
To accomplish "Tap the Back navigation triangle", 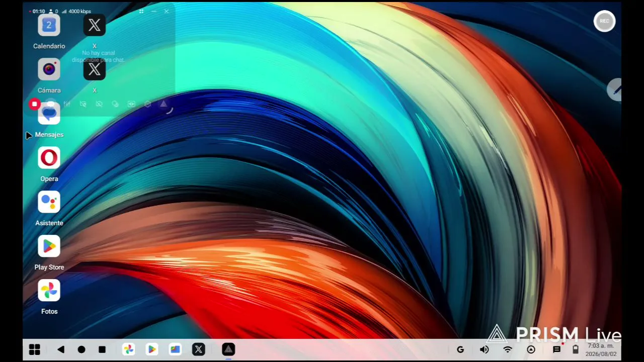I will pyautogui.click(x=61, y=349).
